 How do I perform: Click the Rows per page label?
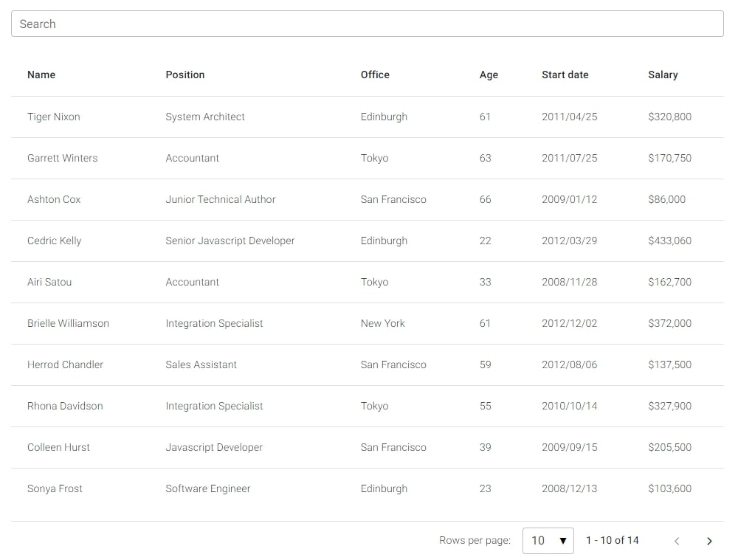point(475,541)
